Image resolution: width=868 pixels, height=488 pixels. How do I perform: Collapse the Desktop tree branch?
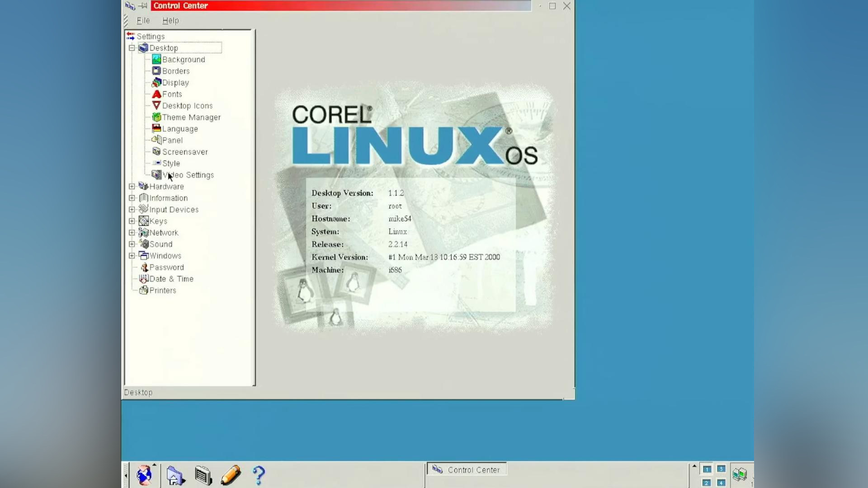tap(132, 47)
